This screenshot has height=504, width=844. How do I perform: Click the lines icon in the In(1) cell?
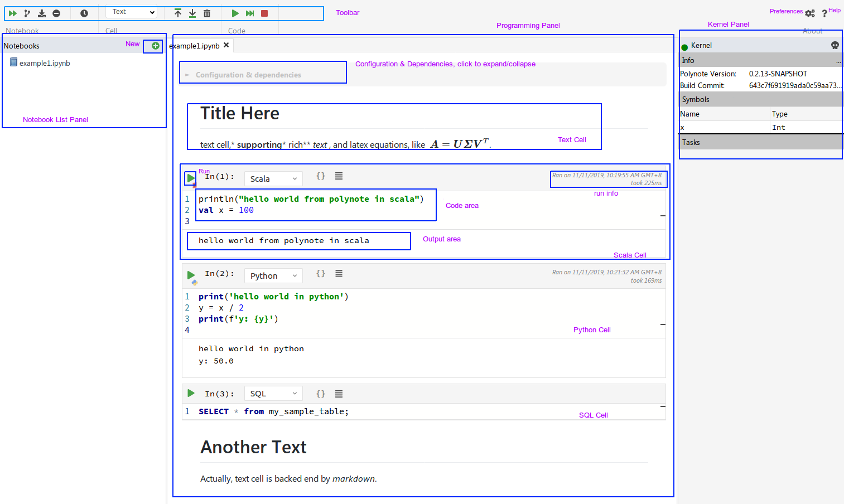click(x=339, y=176)
